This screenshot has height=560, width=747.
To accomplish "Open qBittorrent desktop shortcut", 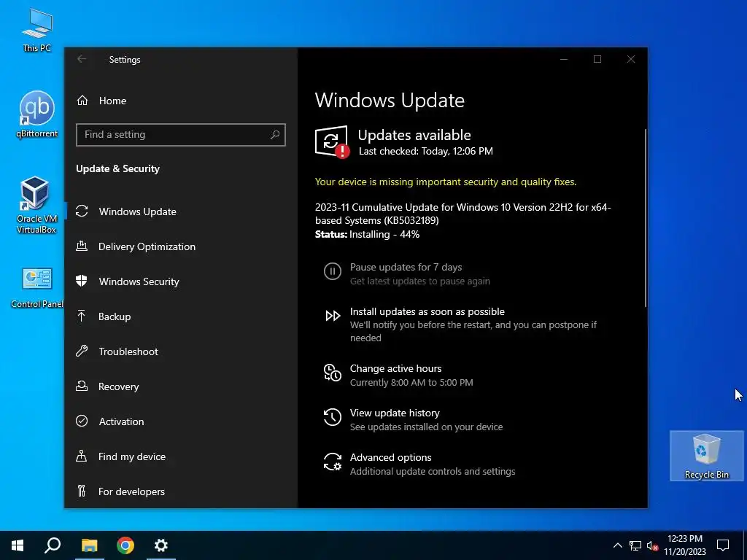I will [36, 114].
